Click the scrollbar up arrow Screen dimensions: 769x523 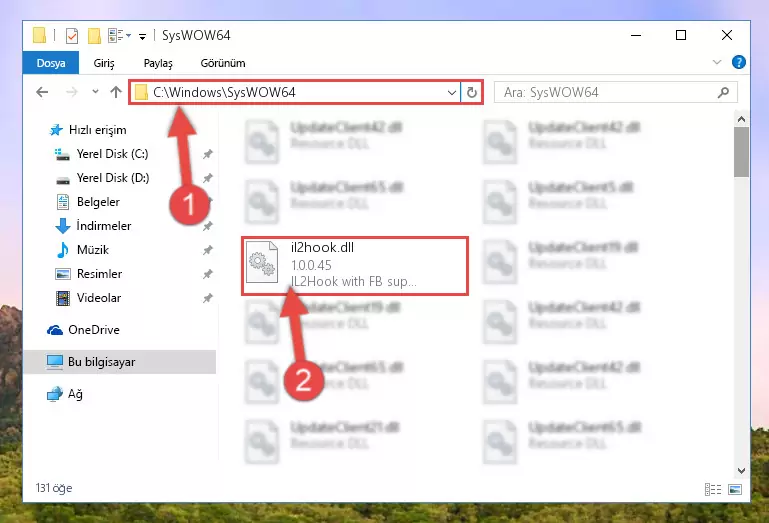point(741,119)
